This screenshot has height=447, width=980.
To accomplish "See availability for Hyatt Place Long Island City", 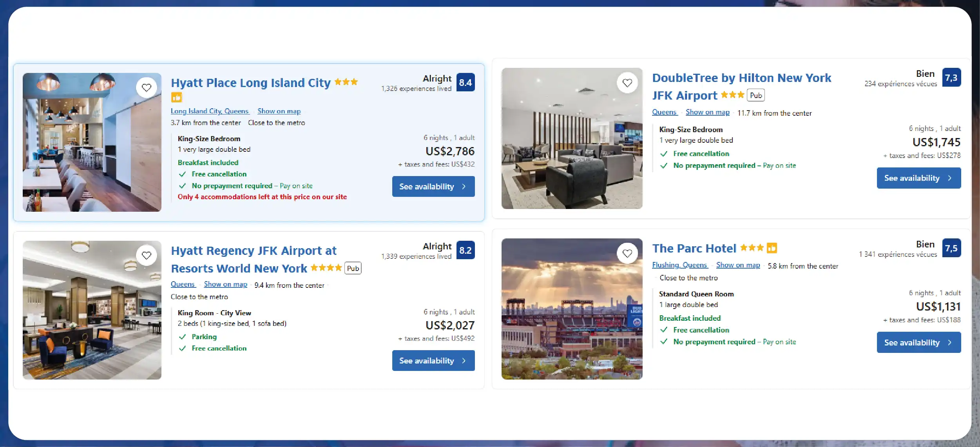I will pos(433,187).
